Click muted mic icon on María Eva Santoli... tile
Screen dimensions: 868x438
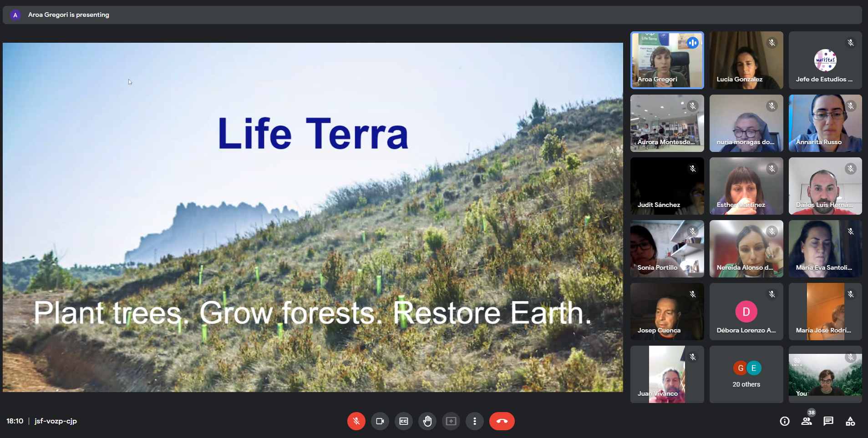(x=851, y=232)
